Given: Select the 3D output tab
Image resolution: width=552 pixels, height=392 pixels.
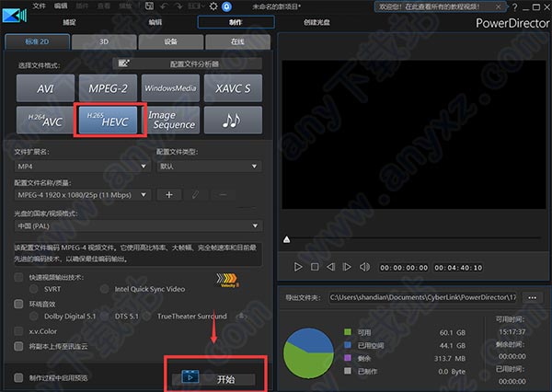Looking at the screenshot, I should [x=104, y=41].
